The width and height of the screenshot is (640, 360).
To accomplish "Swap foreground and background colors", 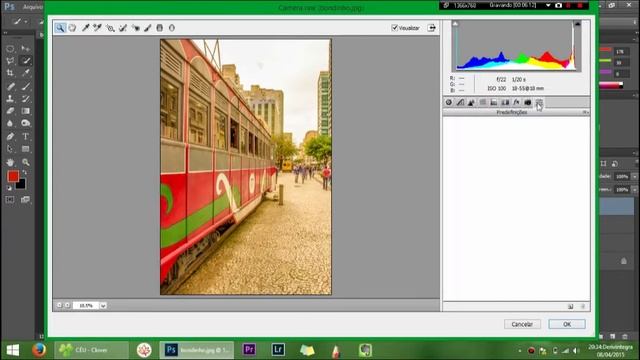I will click(x=25, y=173).
